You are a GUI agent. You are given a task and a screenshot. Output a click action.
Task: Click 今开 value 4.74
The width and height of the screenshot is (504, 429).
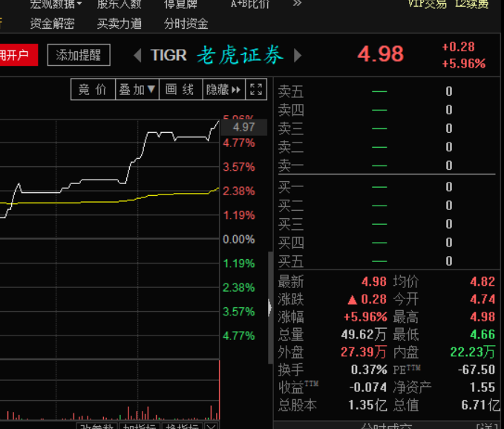point(482,300)
